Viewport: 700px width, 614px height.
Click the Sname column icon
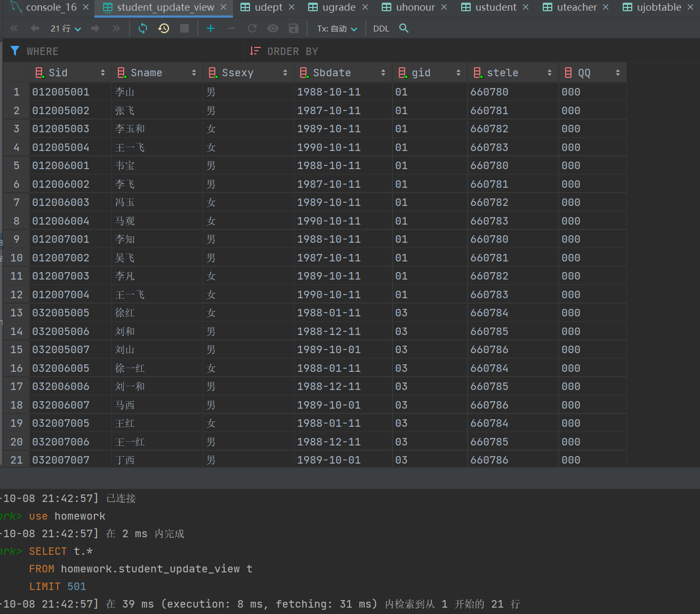pos(122,73)
